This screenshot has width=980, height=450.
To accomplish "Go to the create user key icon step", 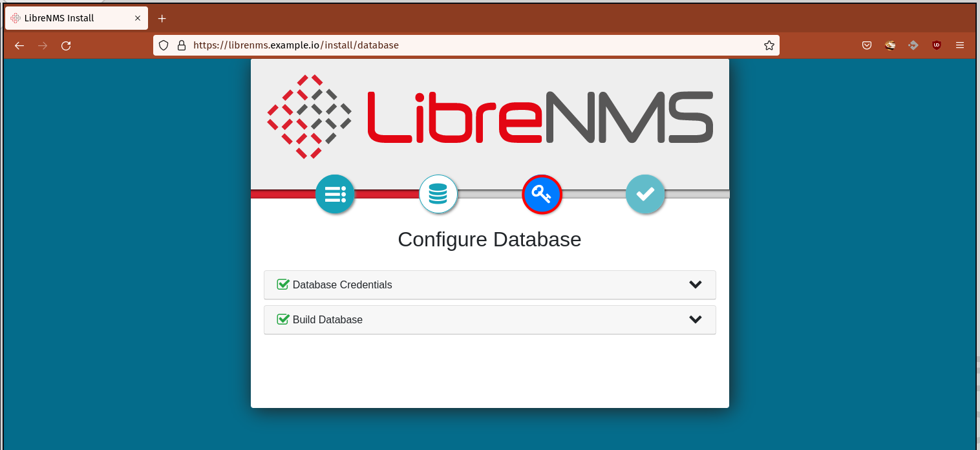I will 542,194.
